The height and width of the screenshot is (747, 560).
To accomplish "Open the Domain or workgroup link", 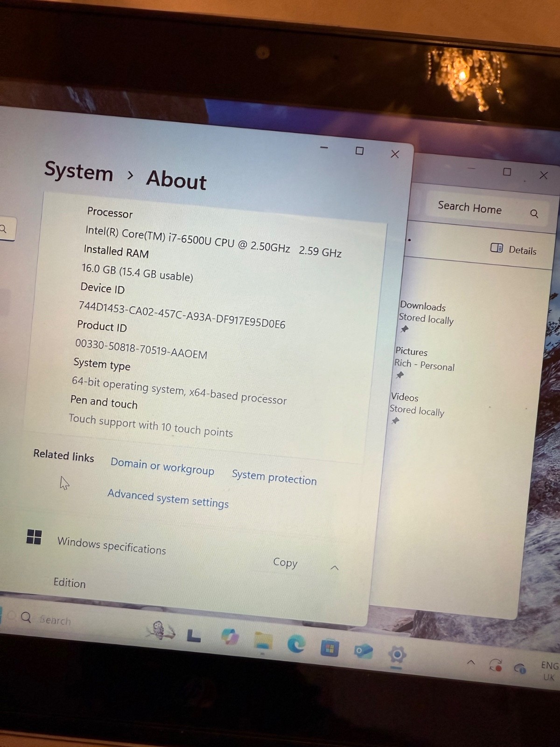I will (162, 466).
